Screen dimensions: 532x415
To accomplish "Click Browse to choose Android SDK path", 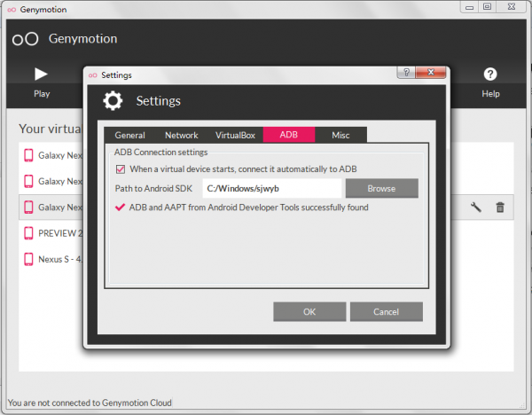I will click(381, 189).
